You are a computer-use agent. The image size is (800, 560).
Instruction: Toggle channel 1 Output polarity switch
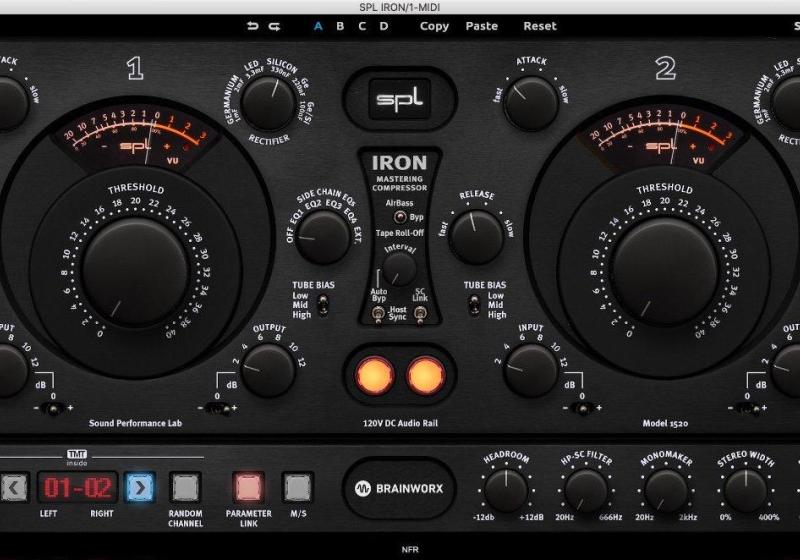(x=217, y=408)
